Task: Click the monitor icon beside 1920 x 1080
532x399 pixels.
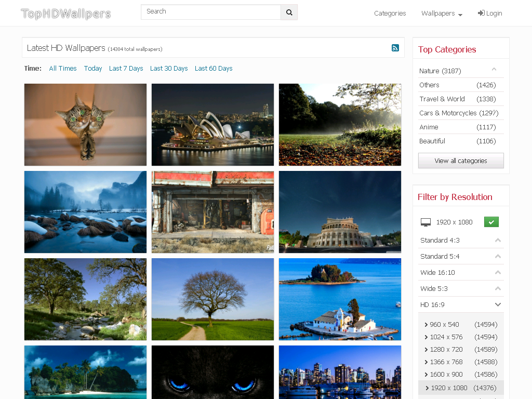Action: 425,222
